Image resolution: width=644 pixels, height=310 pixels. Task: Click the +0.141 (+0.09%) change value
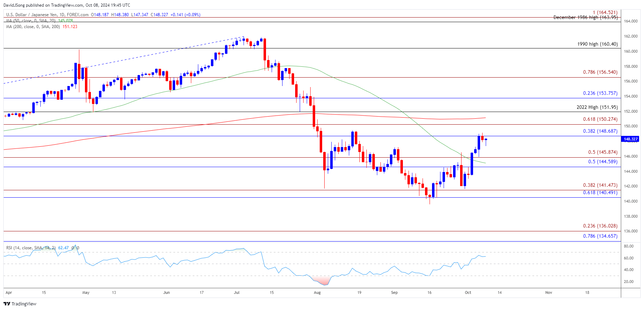point(185,15)
